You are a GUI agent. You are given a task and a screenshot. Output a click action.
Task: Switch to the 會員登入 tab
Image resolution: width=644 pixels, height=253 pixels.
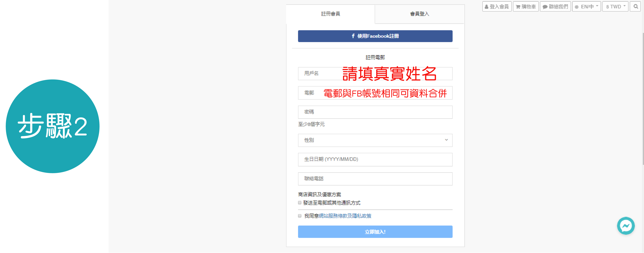click(x=420, y=14)
